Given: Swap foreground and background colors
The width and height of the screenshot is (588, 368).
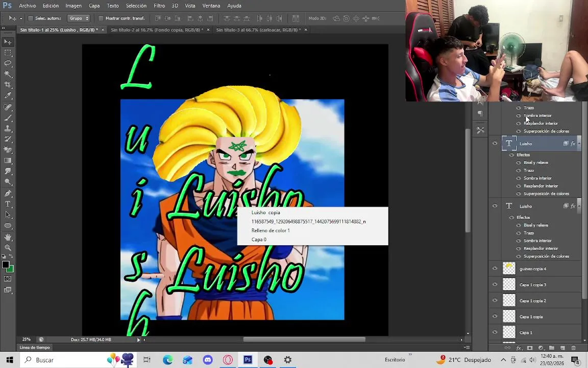Looking at the screenshot, I should [x=11, y=257].
